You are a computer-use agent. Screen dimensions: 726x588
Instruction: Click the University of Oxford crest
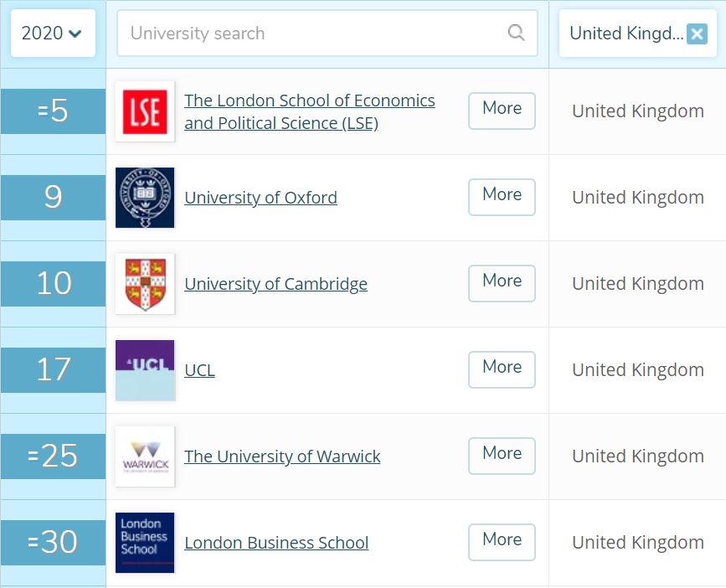tap(145, 198)
